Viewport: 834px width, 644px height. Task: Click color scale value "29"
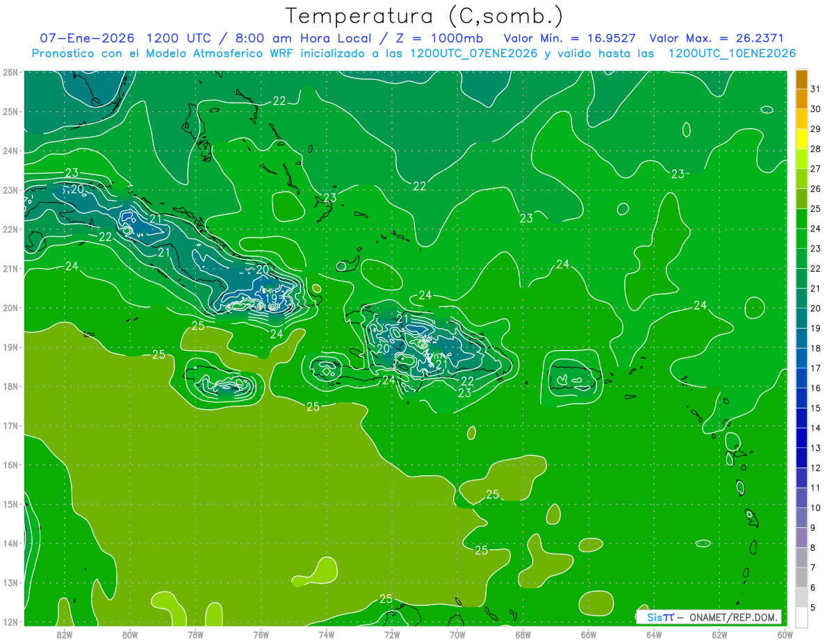click(x=815, y=129)
